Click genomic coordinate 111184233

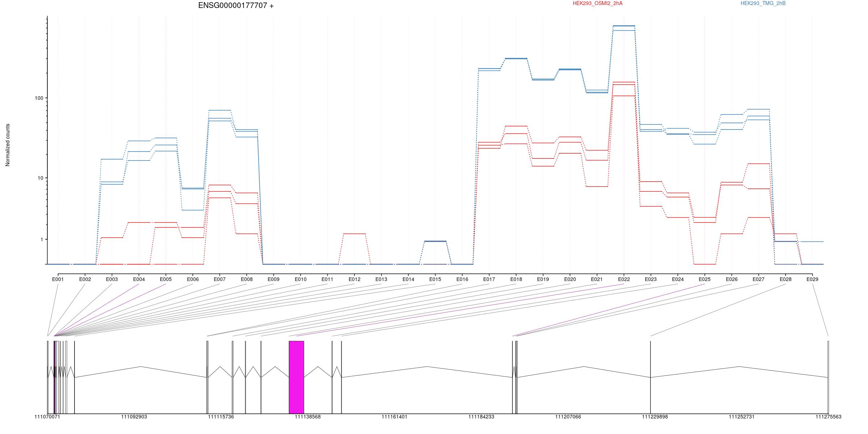tap(481, 417)
